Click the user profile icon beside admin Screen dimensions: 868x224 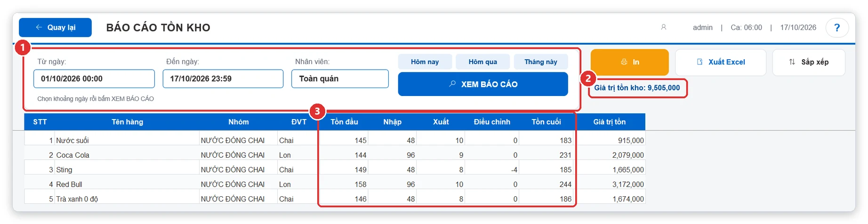664,27
